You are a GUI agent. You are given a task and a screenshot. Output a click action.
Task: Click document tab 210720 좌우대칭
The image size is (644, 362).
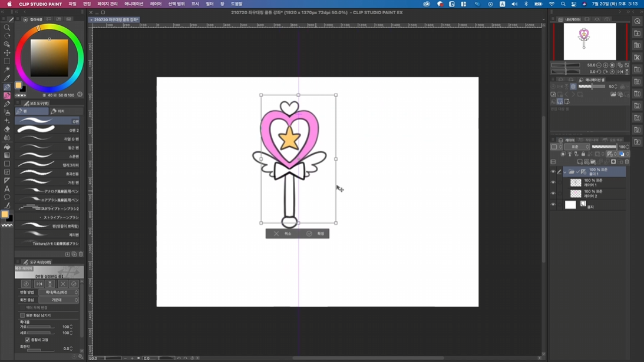[115, 19]
